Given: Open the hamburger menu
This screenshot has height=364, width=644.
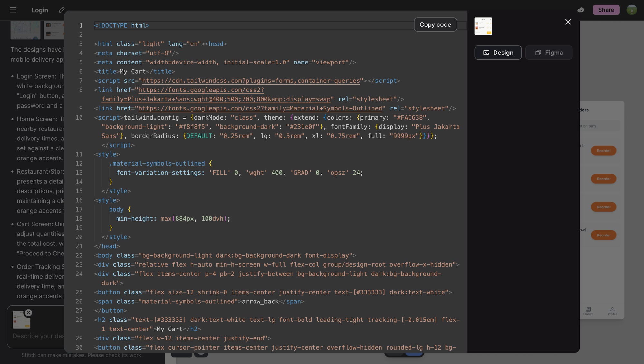Looking at the screenshot, I should 13,10.
